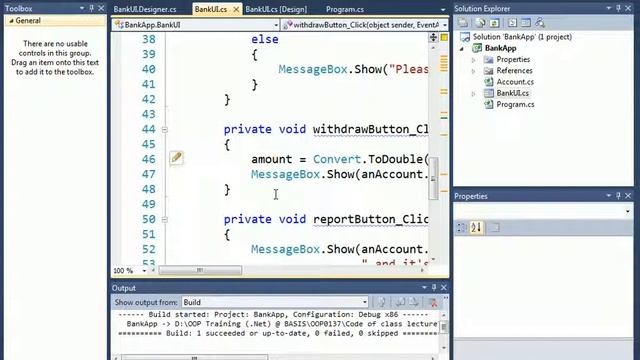
Task: Select Program.cs in Solution Explorer
Action: [515, 104]
